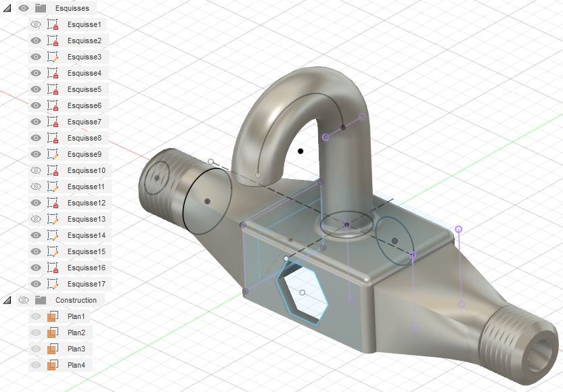Select the Esquisse9 sketch name

85,154
